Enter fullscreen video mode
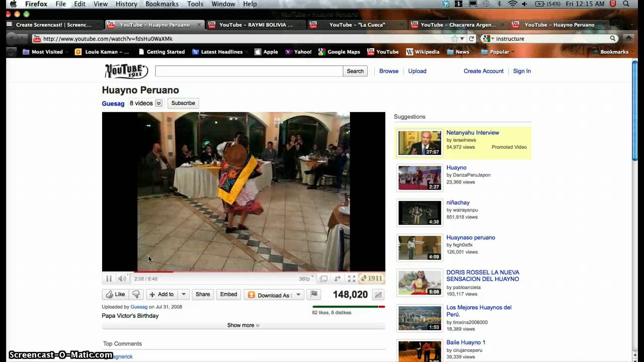The width and height of the screenshot is (644, 362). (352, 279)
